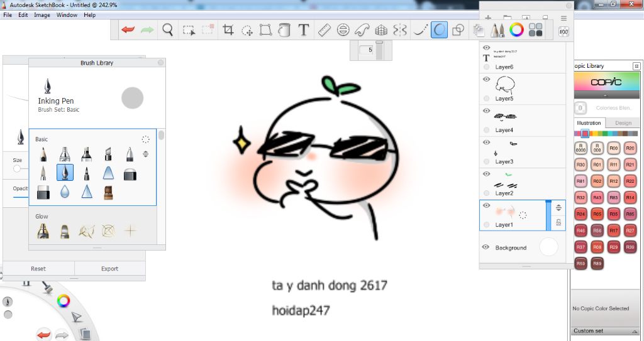Select the Flood Fill bucket tool
Screen dimensions: 644x341
tap(284, 30)
